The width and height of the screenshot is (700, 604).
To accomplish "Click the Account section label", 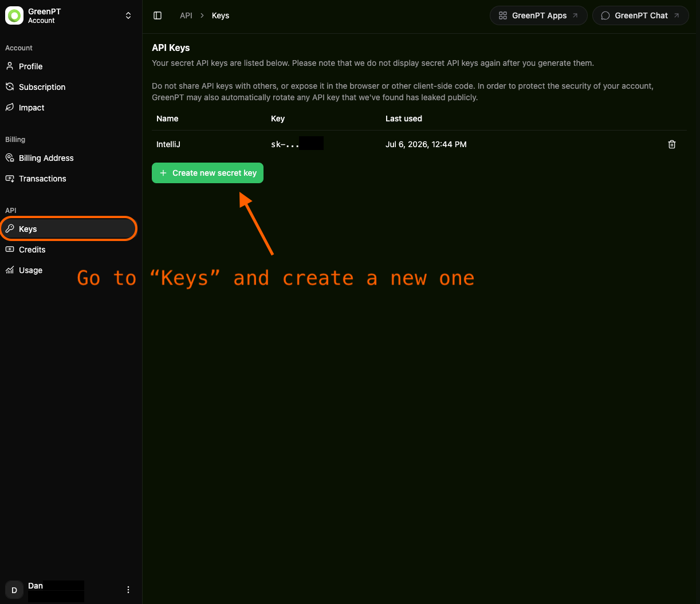I will [19, 48].
